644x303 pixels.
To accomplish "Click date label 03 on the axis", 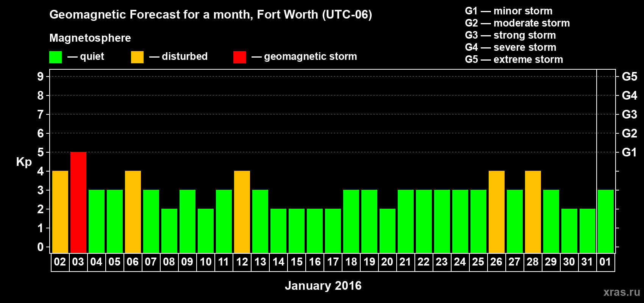I will pyautogui.click(x=78, y=262).
